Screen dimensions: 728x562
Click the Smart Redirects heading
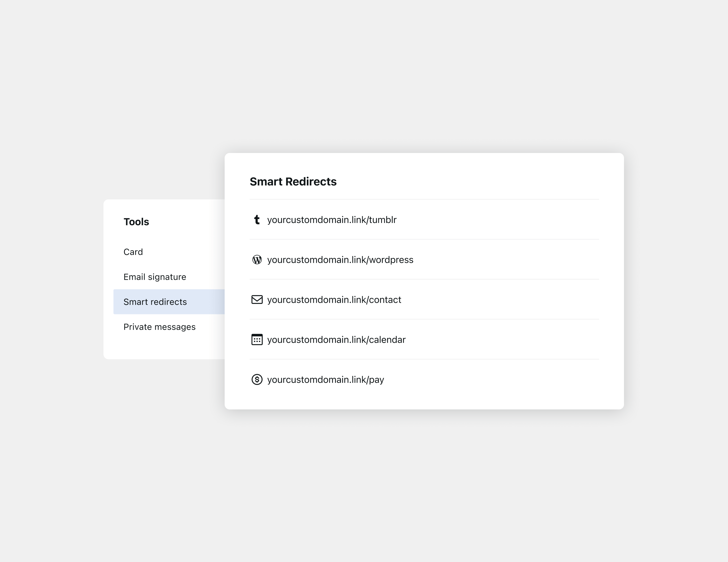pyautogui.click(x=293, y=181)
